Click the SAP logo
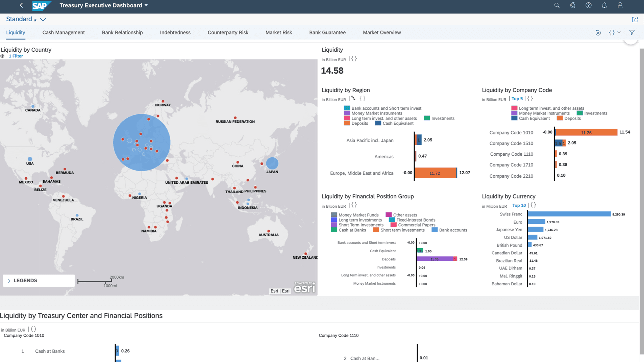644x362 pixels. tap(41, 5)
